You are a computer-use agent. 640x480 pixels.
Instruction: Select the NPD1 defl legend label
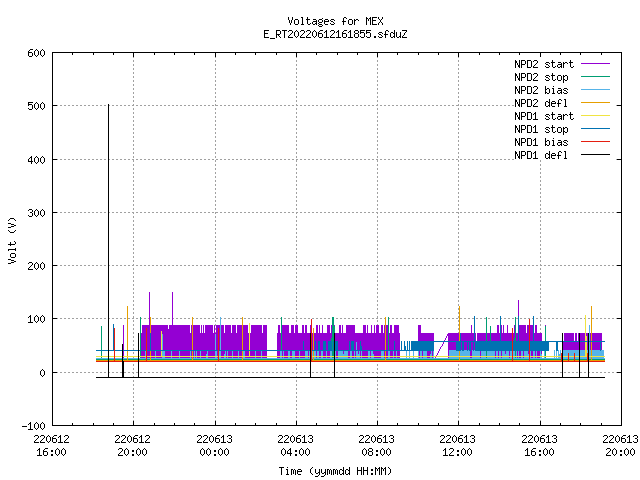point(541,155)
